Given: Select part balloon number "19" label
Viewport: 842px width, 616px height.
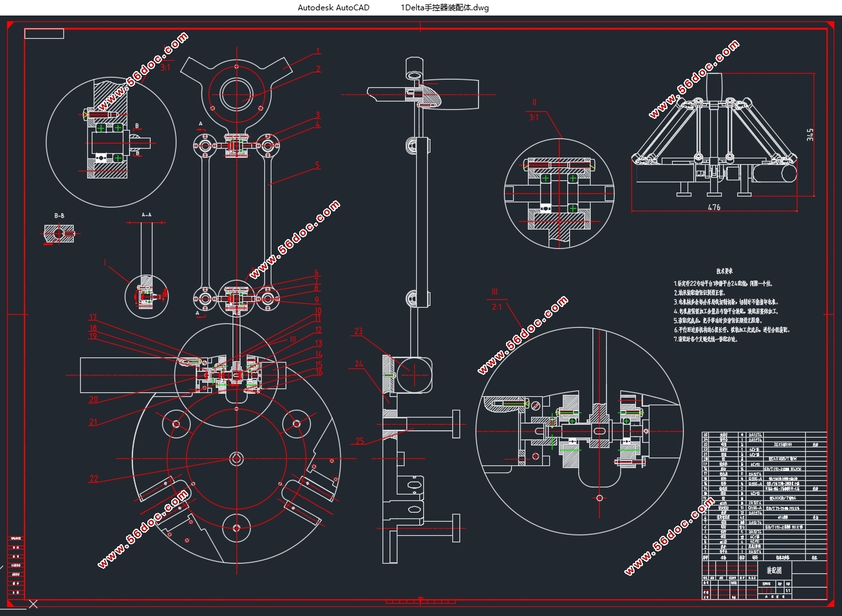Looking at the screenshot, I should tap(93, 336).
